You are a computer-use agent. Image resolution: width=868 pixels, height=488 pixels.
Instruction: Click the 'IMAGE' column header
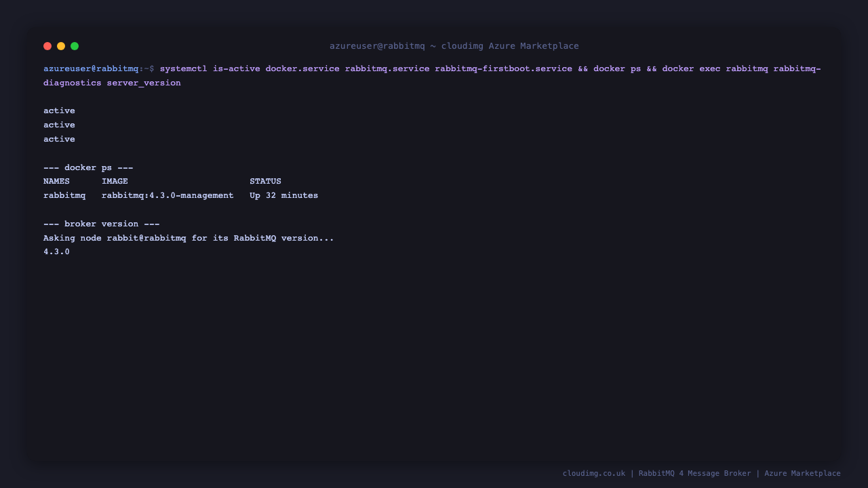115,181
